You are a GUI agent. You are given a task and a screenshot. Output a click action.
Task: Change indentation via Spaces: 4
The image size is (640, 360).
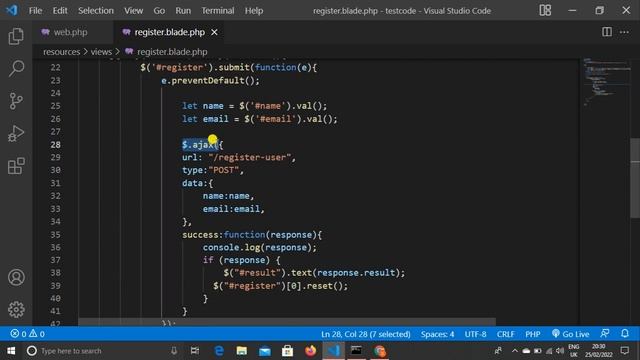coord(437,334)
